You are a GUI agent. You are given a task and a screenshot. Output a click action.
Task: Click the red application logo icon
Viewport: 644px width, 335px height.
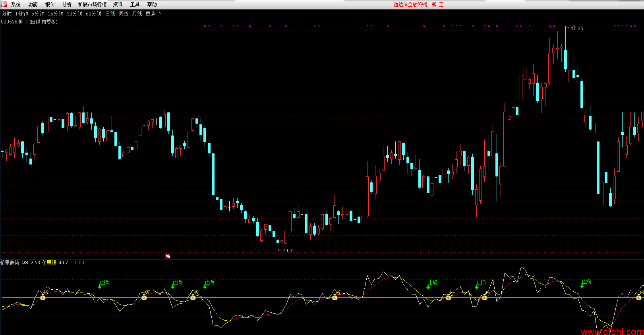pos(4,4)
